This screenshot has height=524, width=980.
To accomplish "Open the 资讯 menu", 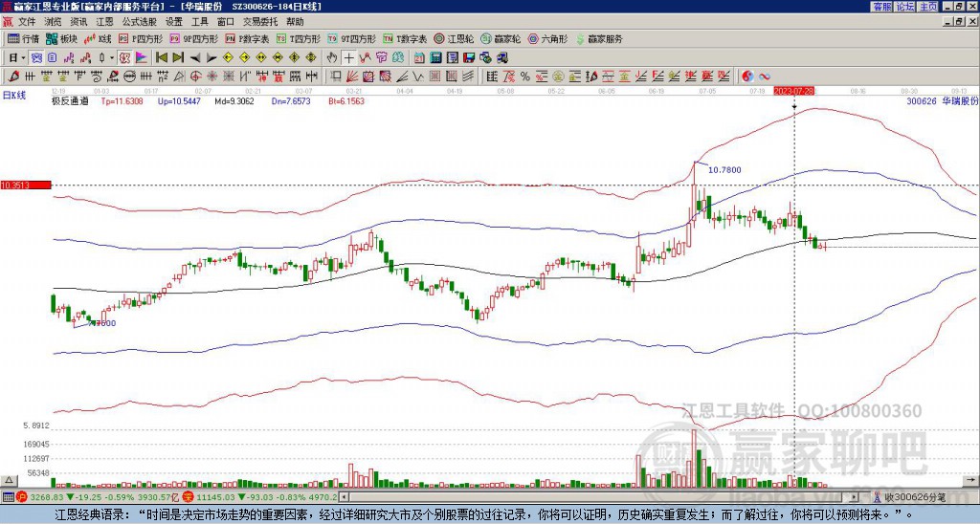I will point(78,22).
